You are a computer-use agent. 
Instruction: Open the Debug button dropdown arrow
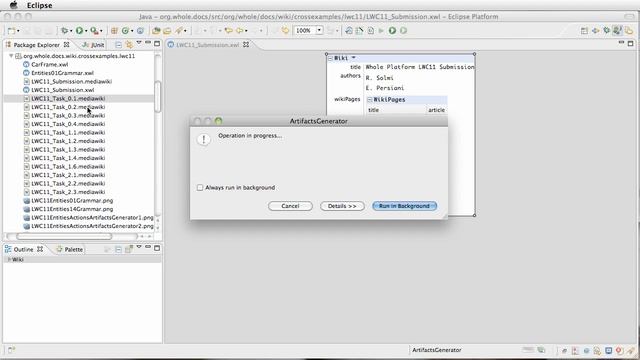coord(71,31)
